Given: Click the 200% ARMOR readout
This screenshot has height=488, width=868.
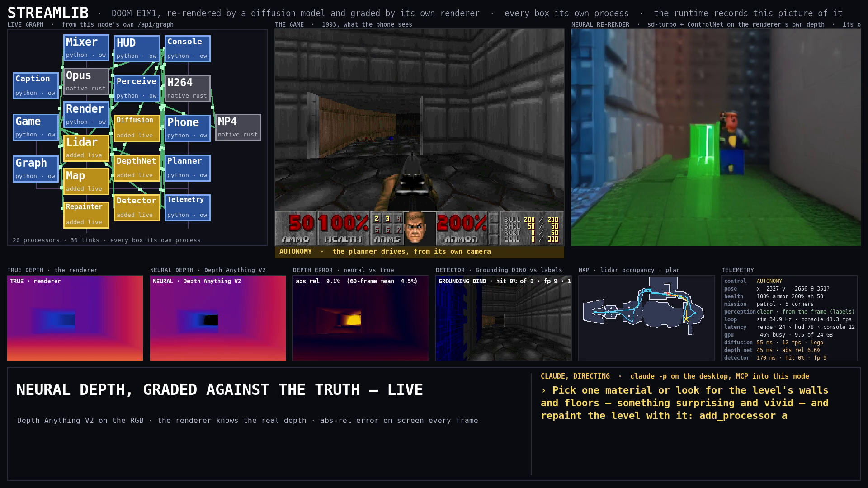Looking at the screenshot, I should 462,223.
